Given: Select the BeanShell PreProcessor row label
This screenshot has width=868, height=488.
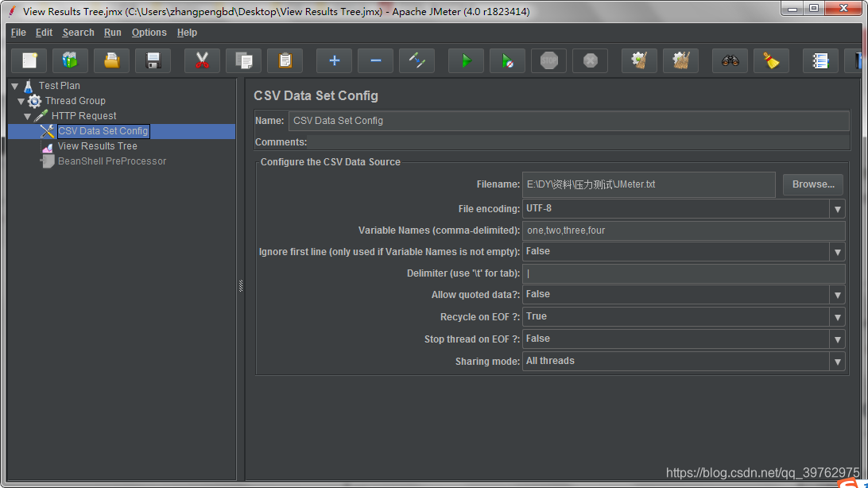Looking at the screenshot, I should tap(112, 161).
